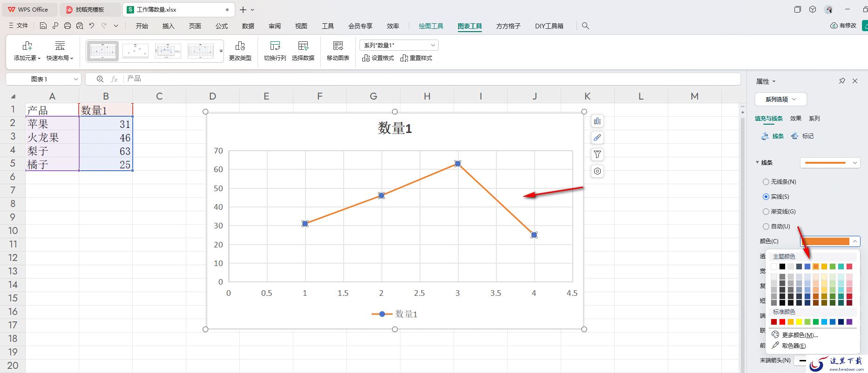Expand the chart styles gallery arrow
Image resolution: width=868 pixels, height=373 pixels.
click(x=221, y=51)
